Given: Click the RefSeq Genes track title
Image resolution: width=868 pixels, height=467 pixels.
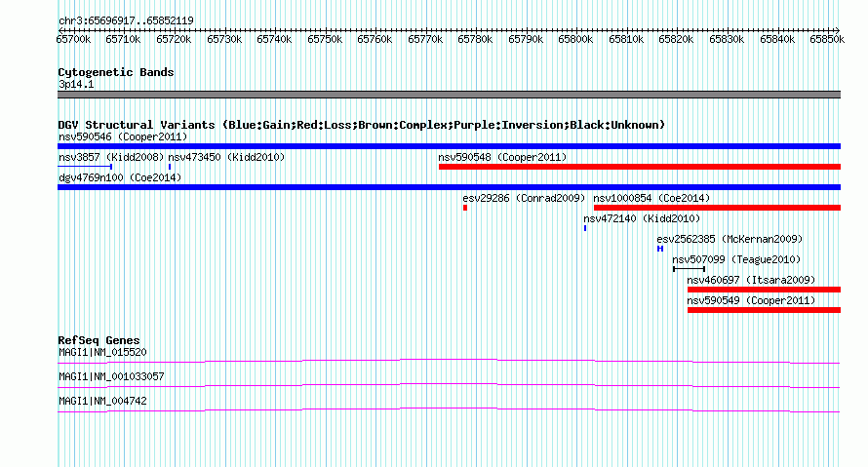Looking at the screenshot, I should pyautogui.click(x=99, y=340).
